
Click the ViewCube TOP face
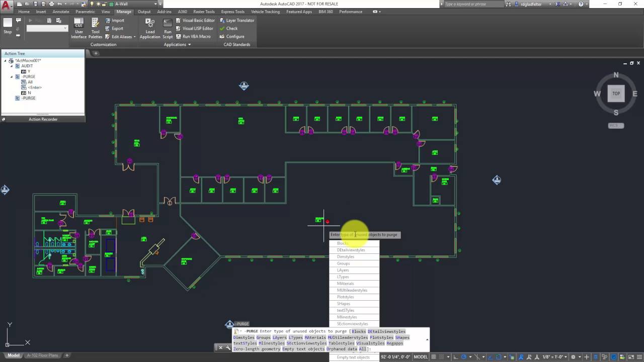click(616, 94)
